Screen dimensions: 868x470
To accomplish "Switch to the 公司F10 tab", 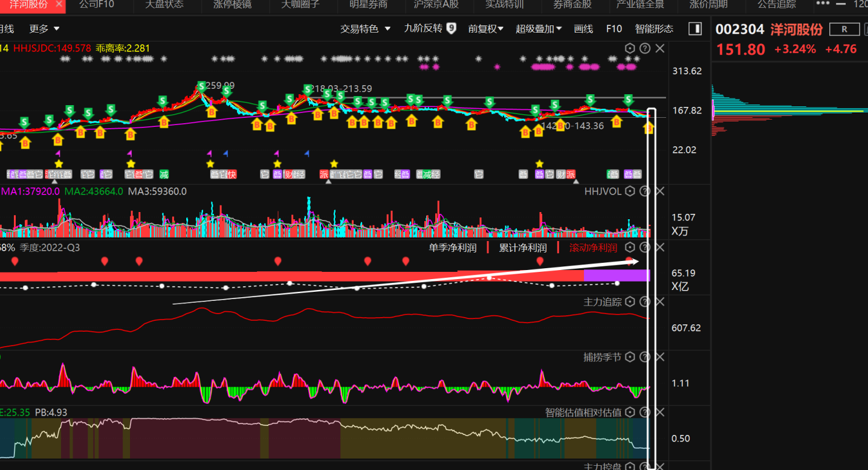I will click(x=96, y=4).
